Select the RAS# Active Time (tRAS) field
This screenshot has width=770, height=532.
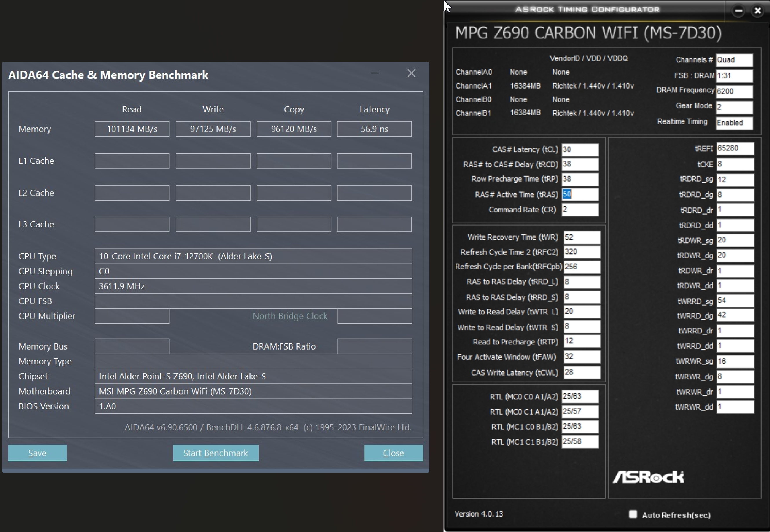580,194
